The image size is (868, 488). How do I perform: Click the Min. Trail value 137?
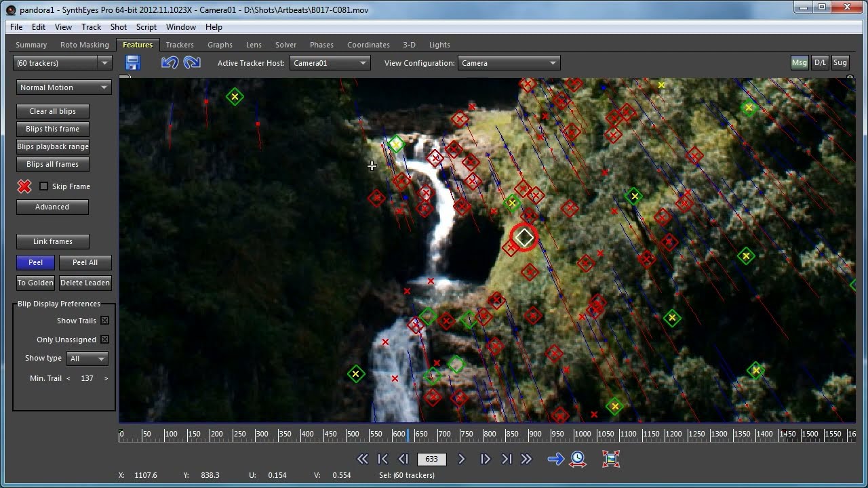(x=87, y=378)
